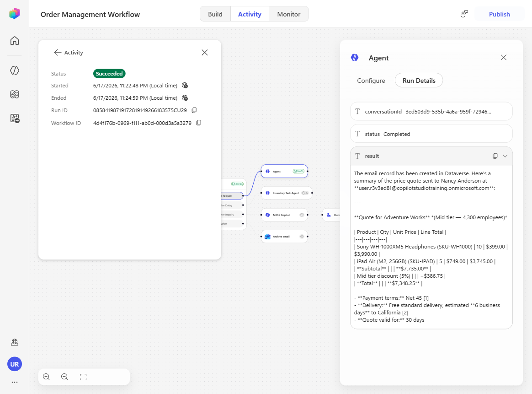Viewport: 532px width, 394px height.
Task: Open the Tools sidebar icon
Action: tap(15, 118)
